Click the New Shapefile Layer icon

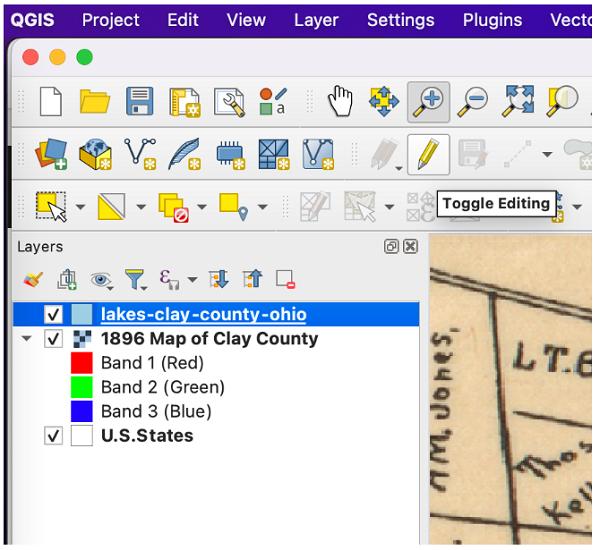coord(140,154)
